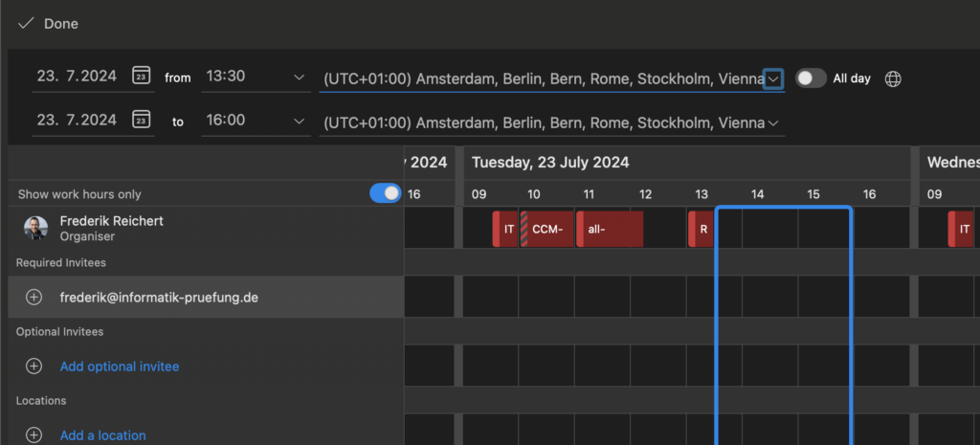This screenshot has height=445, width=980.
Task: Click the Add optional invitee link
Action: tap(120, 367)
